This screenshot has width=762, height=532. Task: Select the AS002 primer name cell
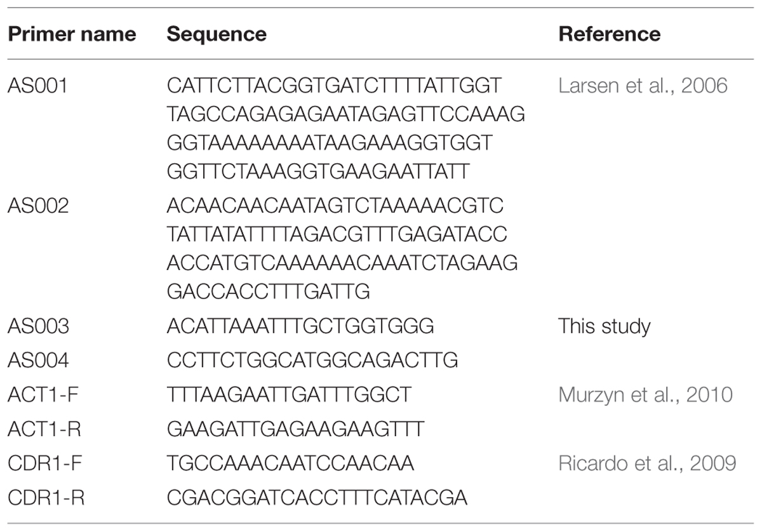click(x=38, y=206)
